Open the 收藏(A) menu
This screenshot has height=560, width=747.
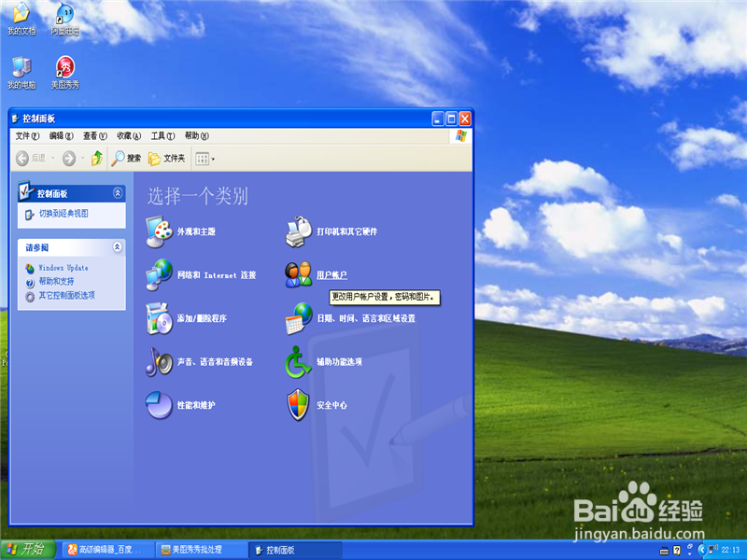click(129, 135)
